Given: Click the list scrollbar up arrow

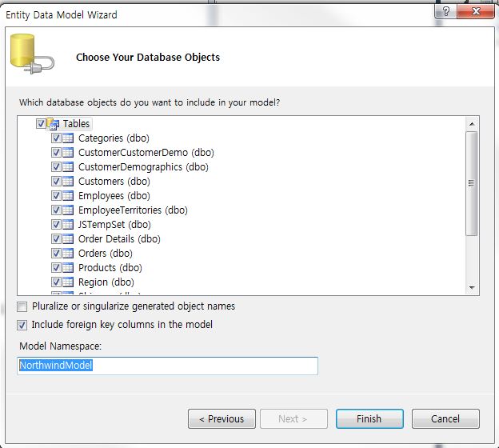Looking at the screenshot, I should (x=472, y=124).
